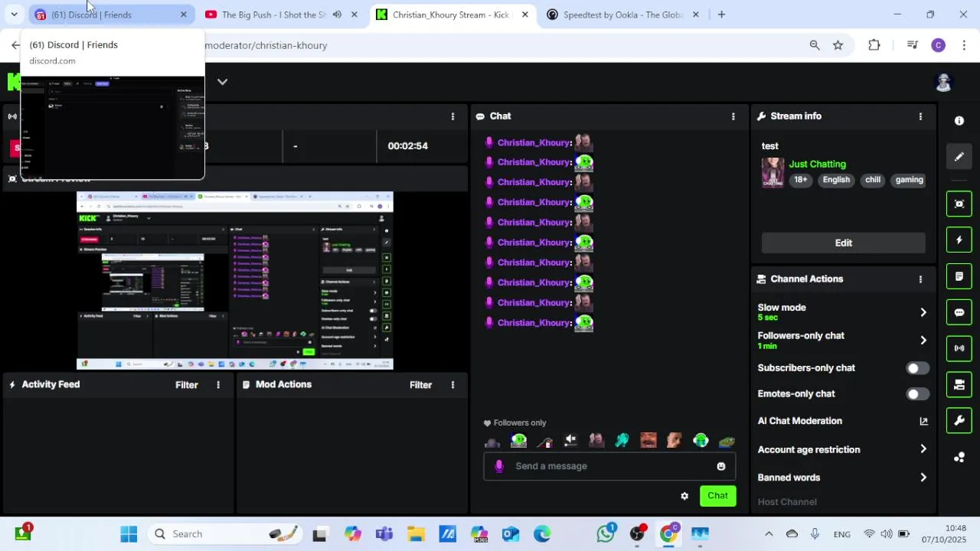
Task: Open Mod Actions three-dot menu
Action: click(452, 385)
